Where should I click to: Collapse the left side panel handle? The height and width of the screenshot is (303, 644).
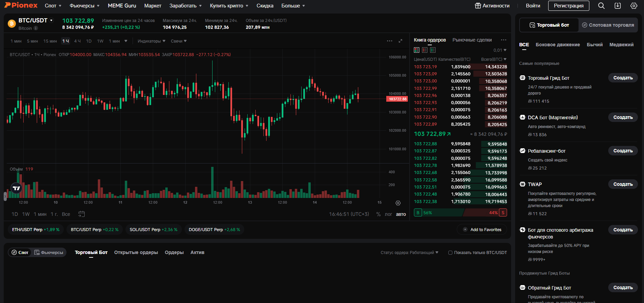[5, 197]
